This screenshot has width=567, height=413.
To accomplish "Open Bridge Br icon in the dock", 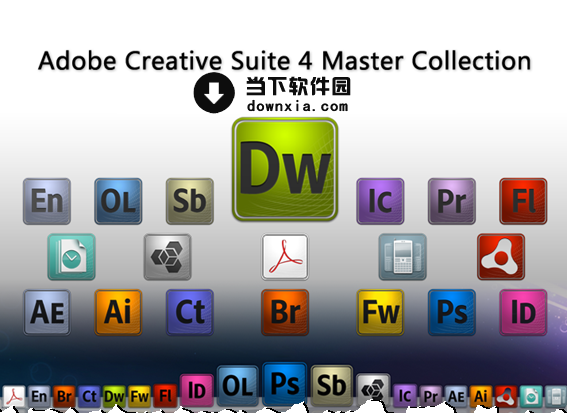I will pyautogui.click(x=64, y=397).
